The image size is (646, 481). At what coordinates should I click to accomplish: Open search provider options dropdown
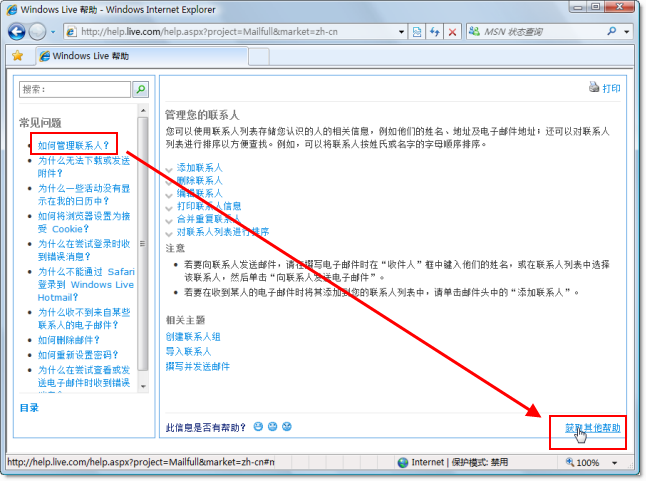(x=627, y=32)
